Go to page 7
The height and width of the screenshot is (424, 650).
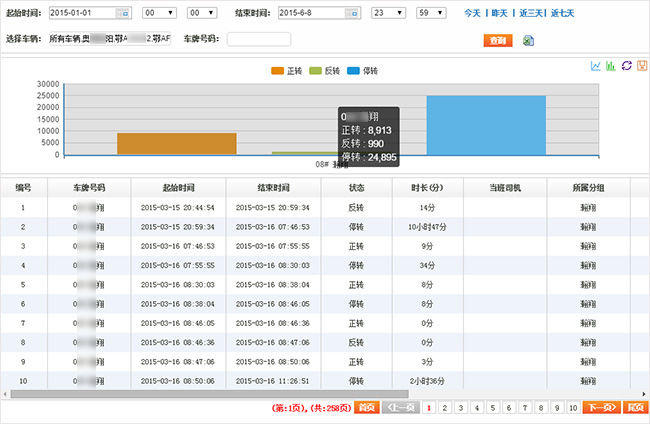tap(525, 408)
